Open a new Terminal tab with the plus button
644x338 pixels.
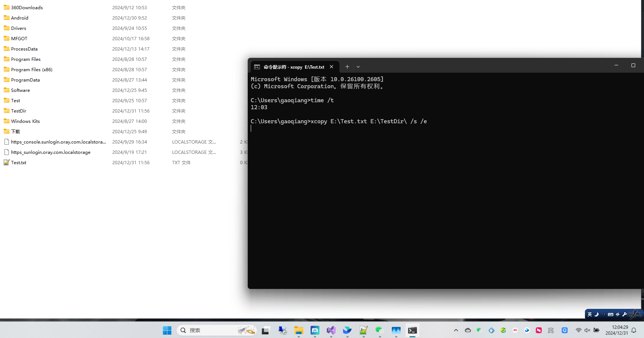coord(347,66)
